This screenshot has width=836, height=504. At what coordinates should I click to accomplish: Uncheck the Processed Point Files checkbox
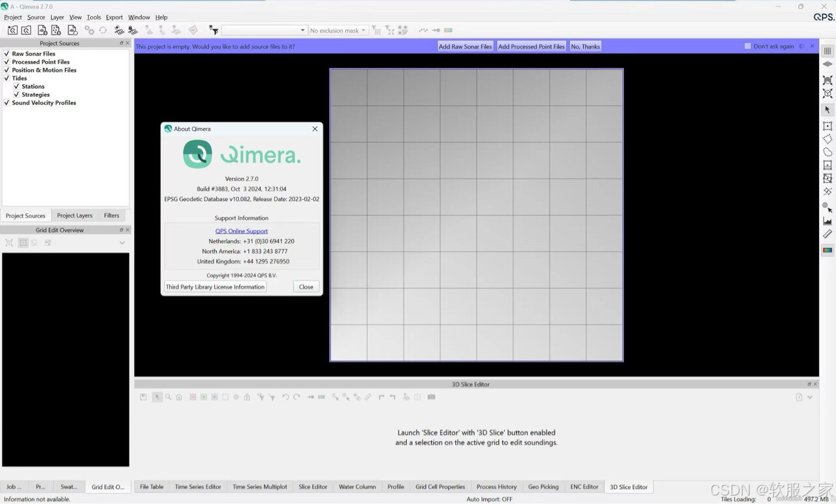tap(7, 62)
